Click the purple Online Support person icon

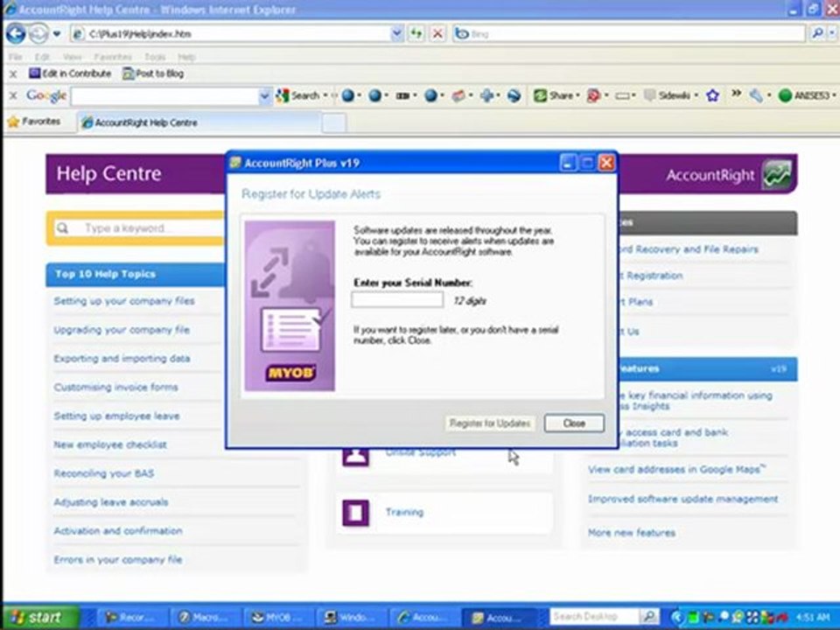[x=356, y=457]
